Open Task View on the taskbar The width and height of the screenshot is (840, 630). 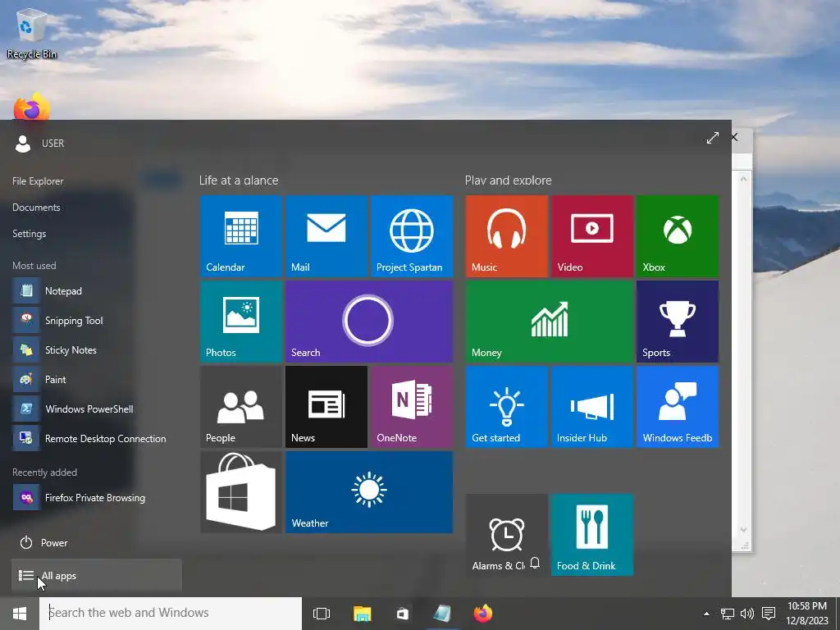(322, 614)
